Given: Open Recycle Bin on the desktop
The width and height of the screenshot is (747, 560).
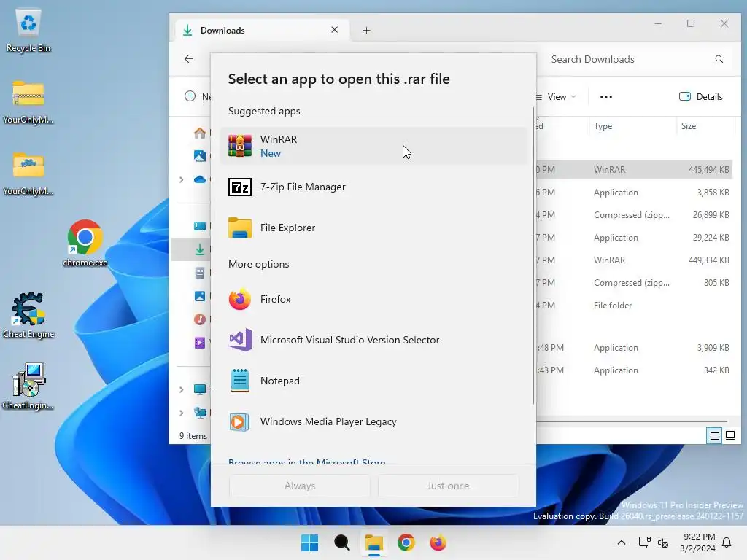Looking at the screenshot, I should [28, 31].
